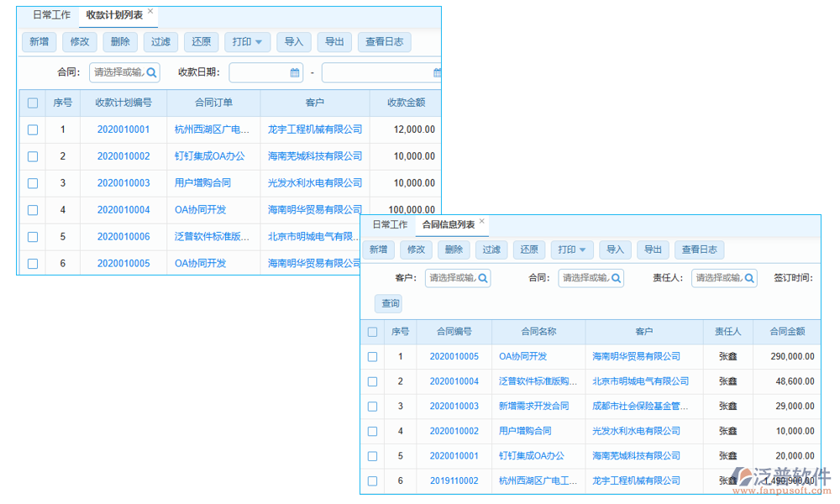Select all rows in 合同信息列表
Viewport: 840px width, 504px height.
(x=372, y=332)
